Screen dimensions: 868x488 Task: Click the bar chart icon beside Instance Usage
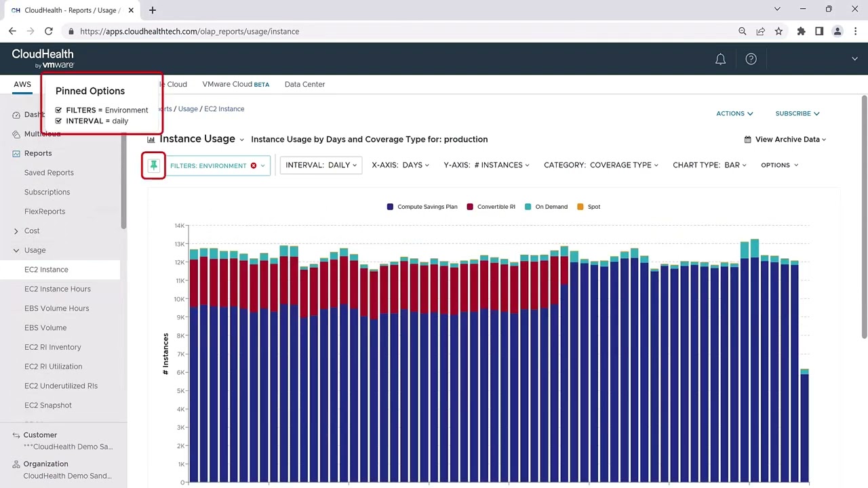click(x=151, y=140)
